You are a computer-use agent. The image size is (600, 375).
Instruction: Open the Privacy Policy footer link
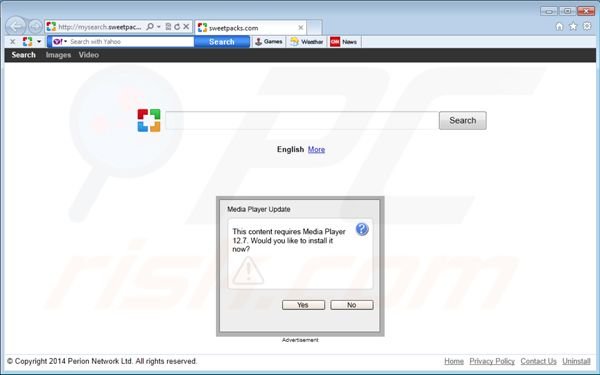pos(492,361)
